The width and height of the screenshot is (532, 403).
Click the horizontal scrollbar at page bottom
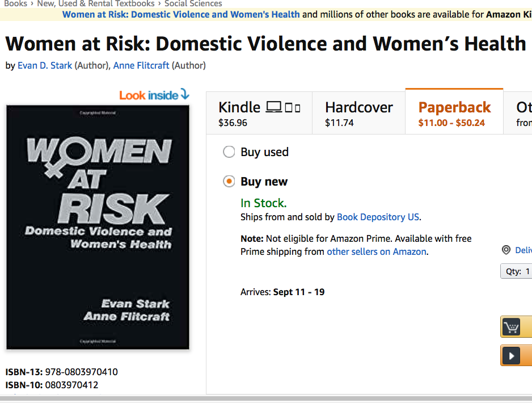coord(266,398)
